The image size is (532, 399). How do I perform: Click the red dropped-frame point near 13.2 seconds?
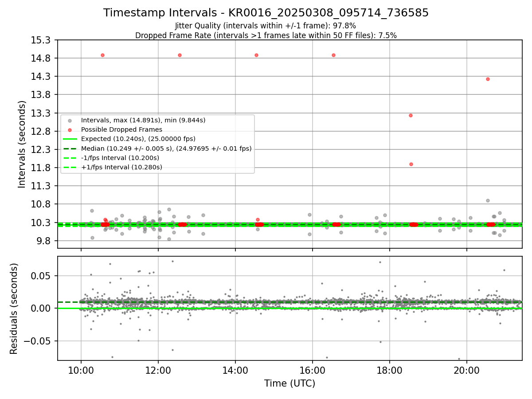pos(411,115)
